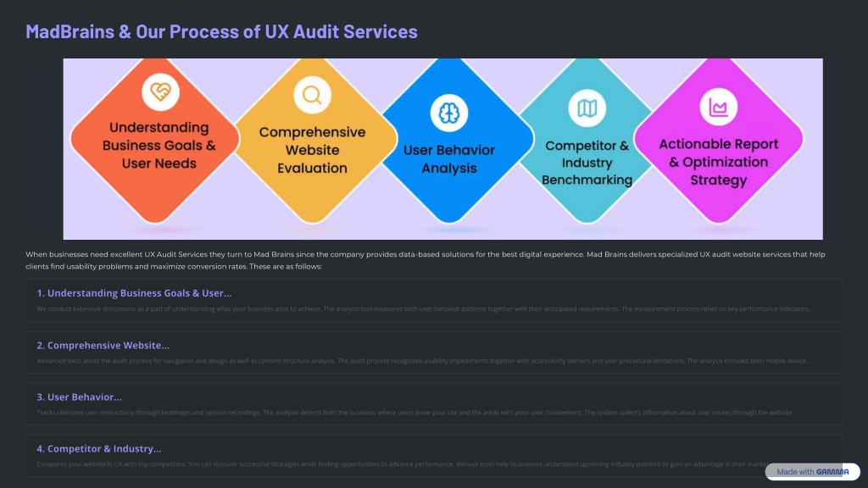The height and width of the screenshot is (488, 868).
Task: Click the description 'Tracks real-time user interactions'
Action: [x=414, y=413]
